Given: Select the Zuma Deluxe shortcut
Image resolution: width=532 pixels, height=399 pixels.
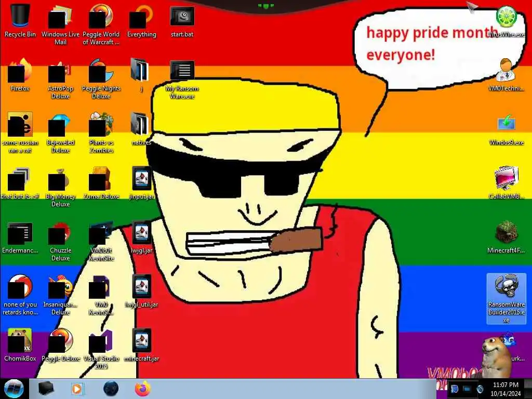Looking at the screenshot, I should coord(101,183).
